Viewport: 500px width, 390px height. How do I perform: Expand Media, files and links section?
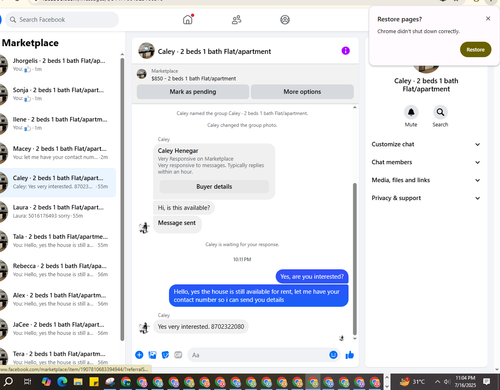click(x=426, y=180)
